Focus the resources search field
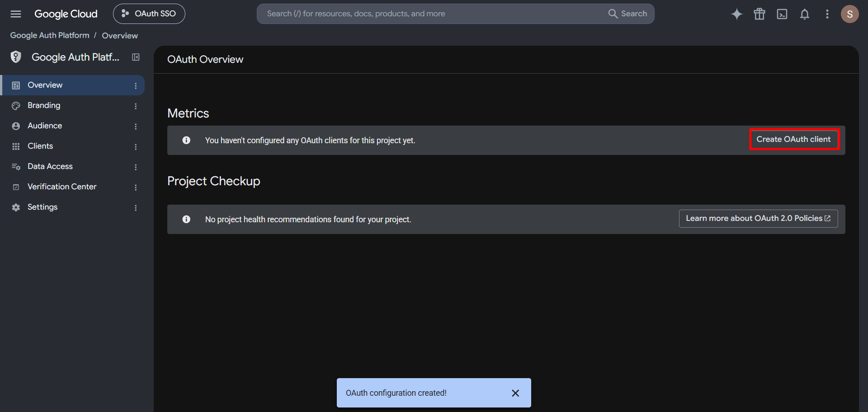The image size is (868, 412). coord(429,14)
